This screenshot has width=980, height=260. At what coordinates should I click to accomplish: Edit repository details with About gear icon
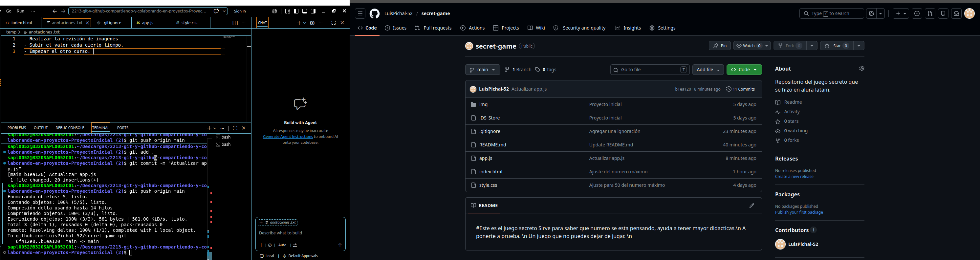[862, 69]
